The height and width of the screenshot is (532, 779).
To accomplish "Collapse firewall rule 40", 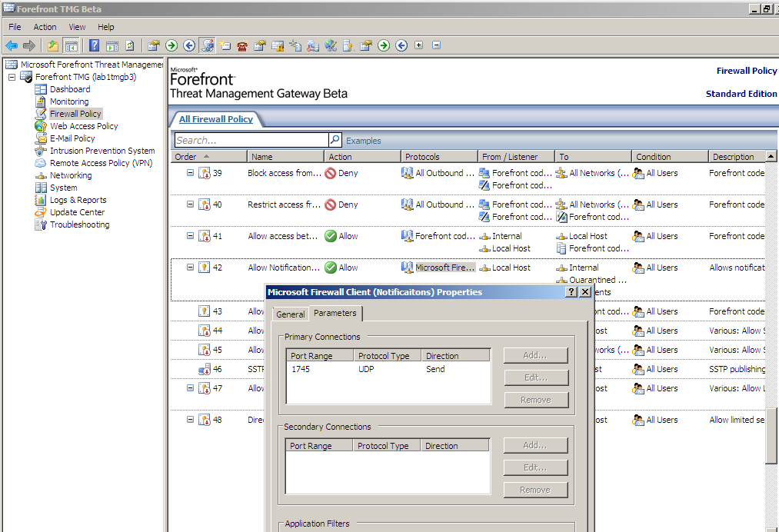I will click(x=190, y=204).
